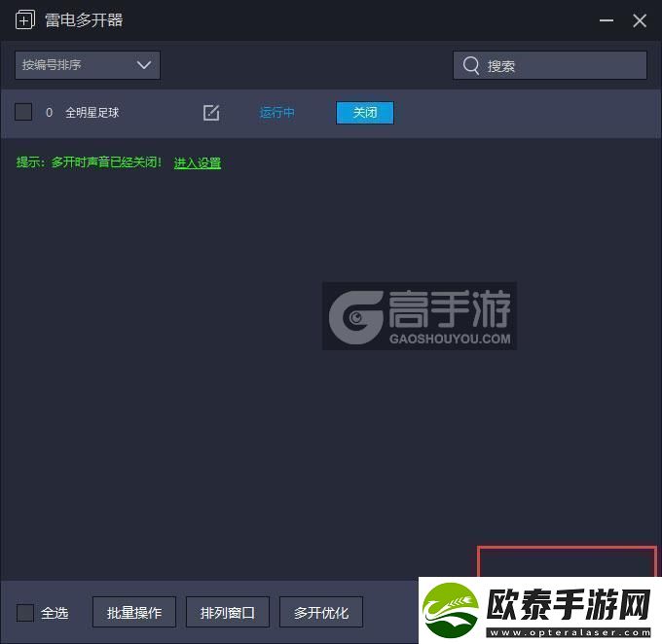The height and width of the screenshot is (644, 662).
Task: Click the green 提示 sound-off notice text
Action: click(89, 162)
